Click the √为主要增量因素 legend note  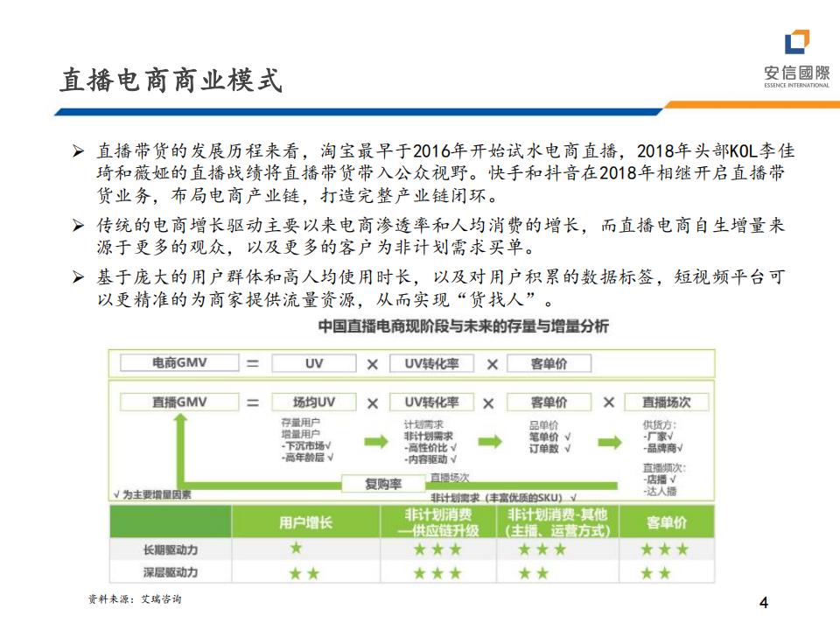[x=152, y=495]
